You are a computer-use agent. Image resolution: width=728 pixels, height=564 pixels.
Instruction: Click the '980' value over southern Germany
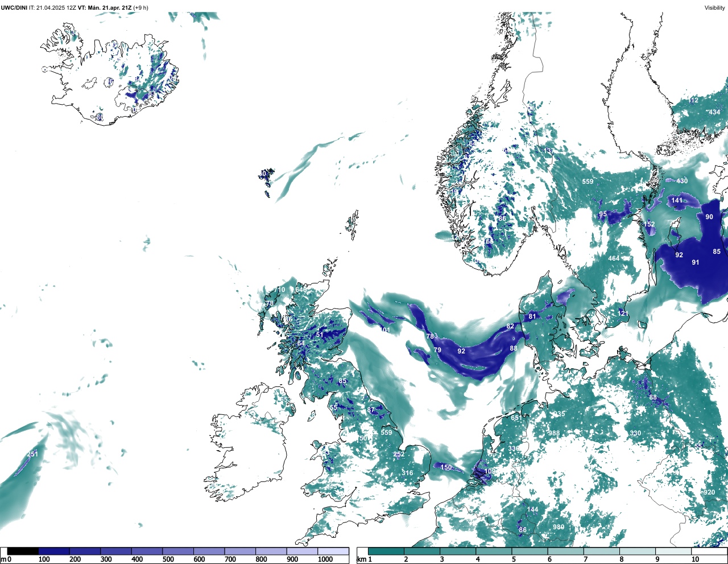(559, 527)
